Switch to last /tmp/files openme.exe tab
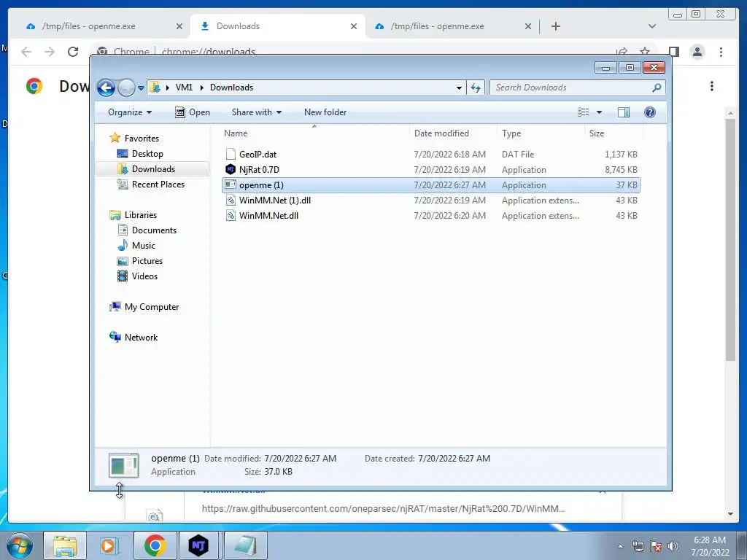Viewport: 747px width, 560px height. tap(437, 26)
